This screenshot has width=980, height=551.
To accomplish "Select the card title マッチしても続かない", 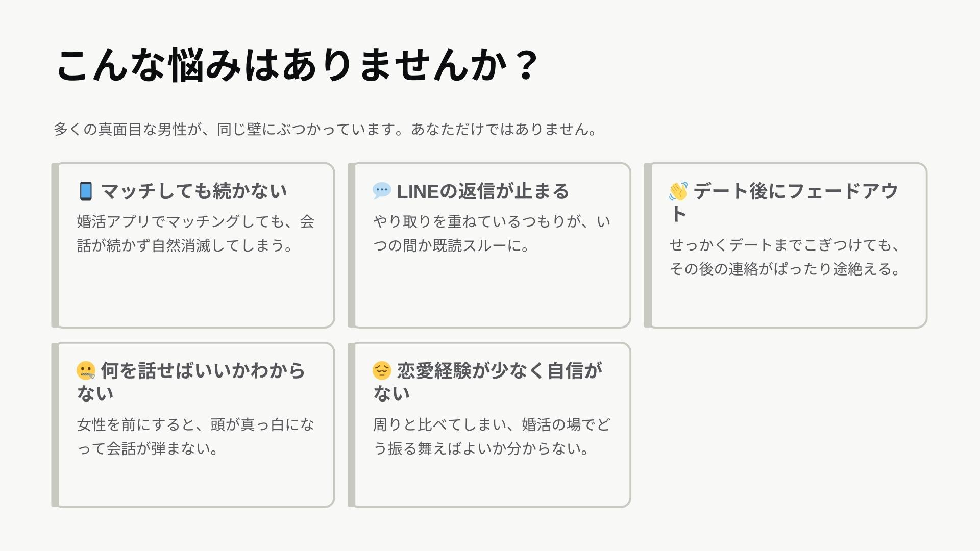I will click(194, 191).
